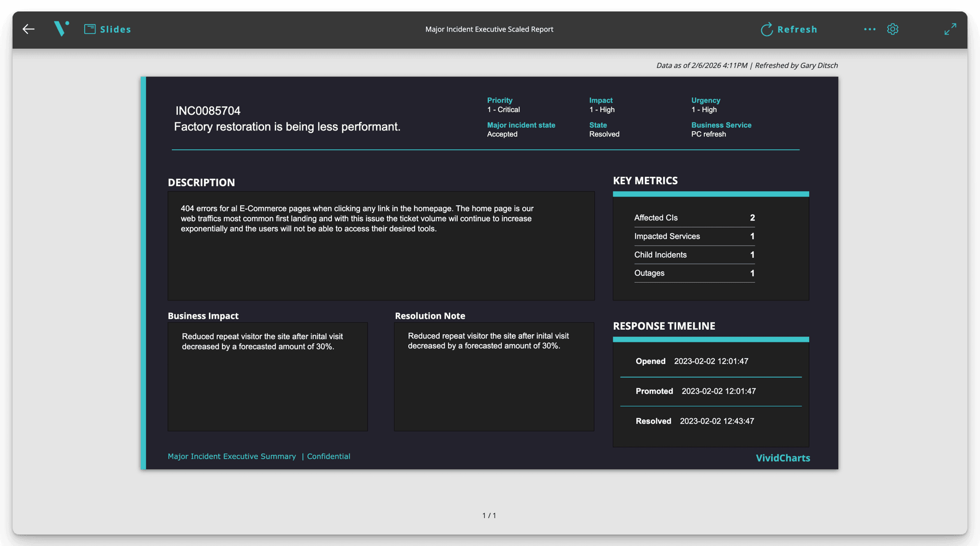
Task: Click the VividCharts footer brand text
Action: tap(782, 458)
